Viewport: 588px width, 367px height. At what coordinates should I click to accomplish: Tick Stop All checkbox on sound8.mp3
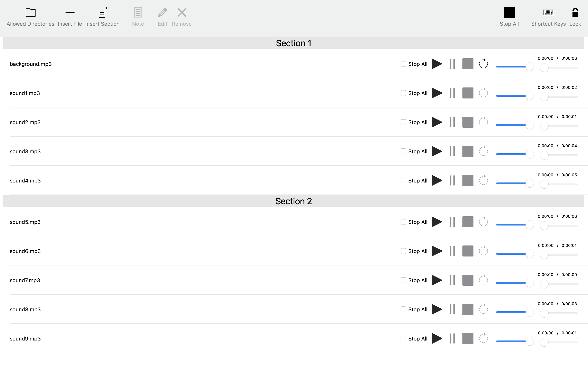403,309
